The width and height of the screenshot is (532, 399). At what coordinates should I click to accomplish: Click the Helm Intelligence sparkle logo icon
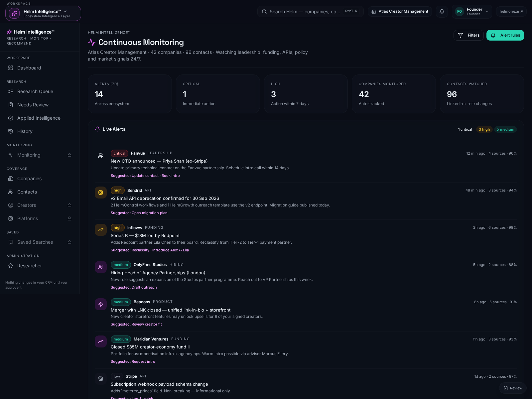pyautogui.click(x=9, y=32)
